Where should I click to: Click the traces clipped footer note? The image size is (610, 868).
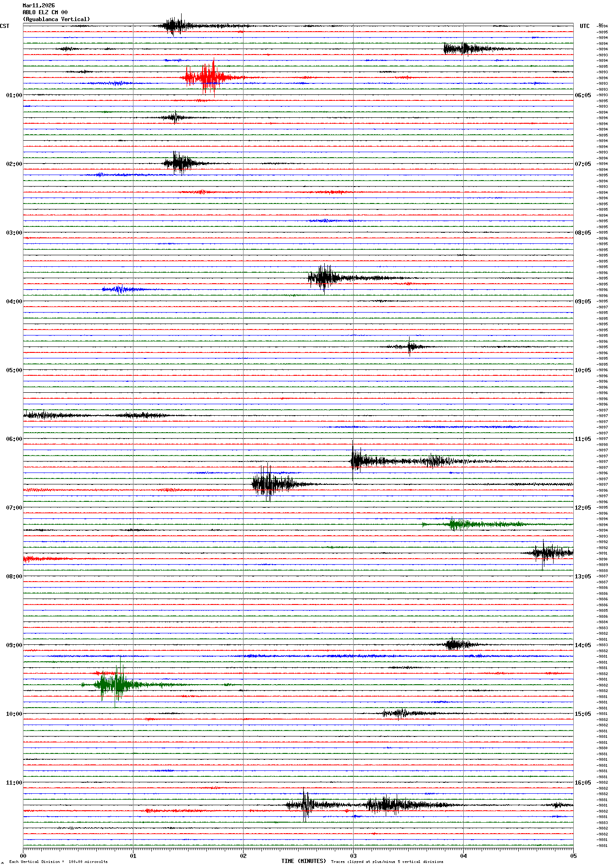387,862
